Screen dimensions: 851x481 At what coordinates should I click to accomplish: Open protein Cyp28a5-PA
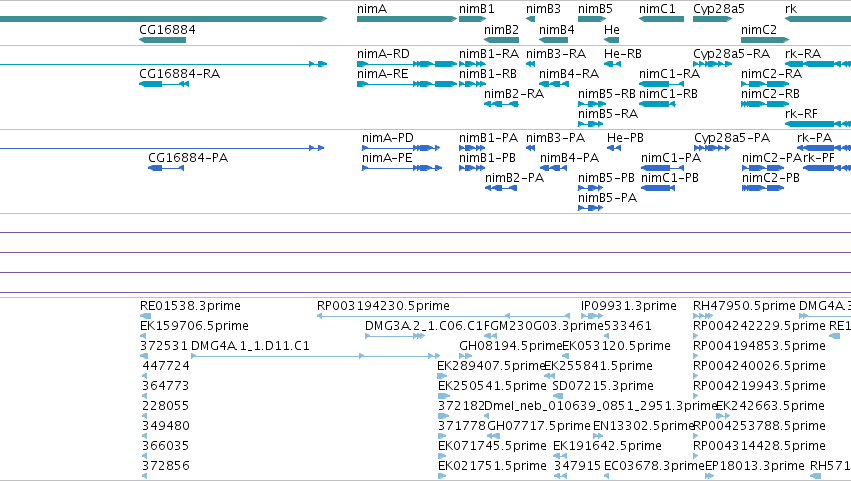[x=732, y=138]
